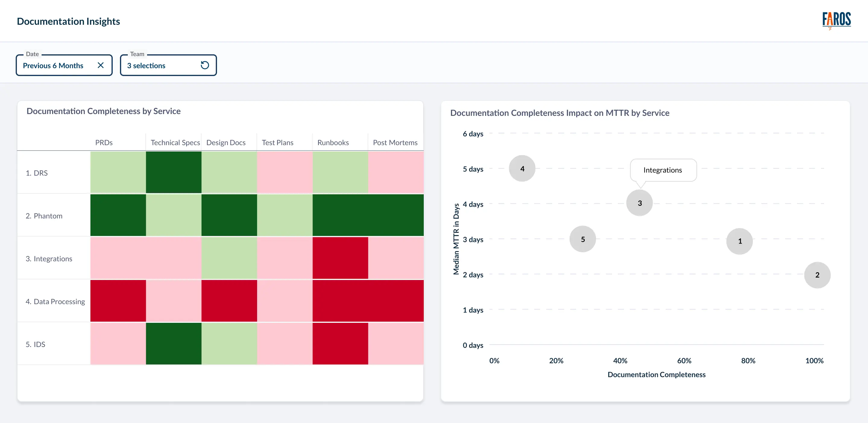Click scatter bubble number 4

pos(522,168)
